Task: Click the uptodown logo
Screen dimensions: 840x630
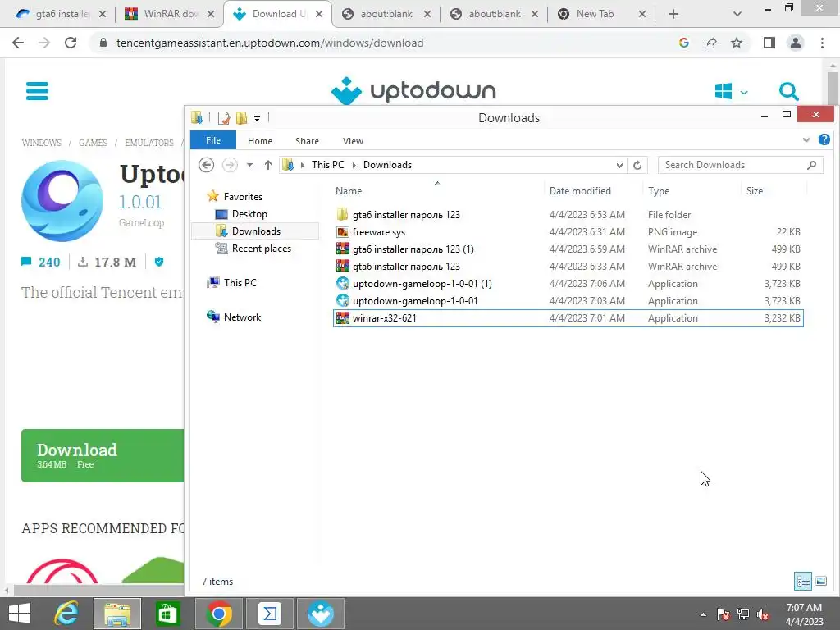Action: click(x=413, y=90)
